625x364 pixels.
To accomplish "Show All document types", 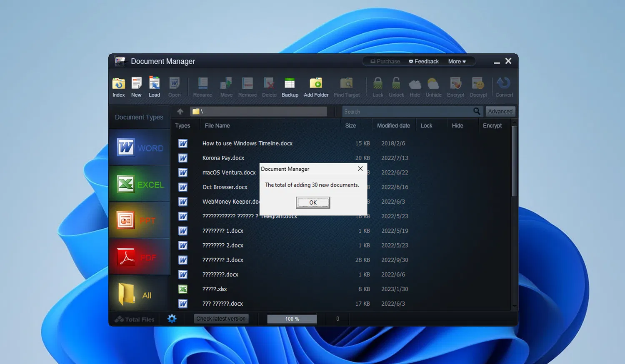I will pos(140,294).
